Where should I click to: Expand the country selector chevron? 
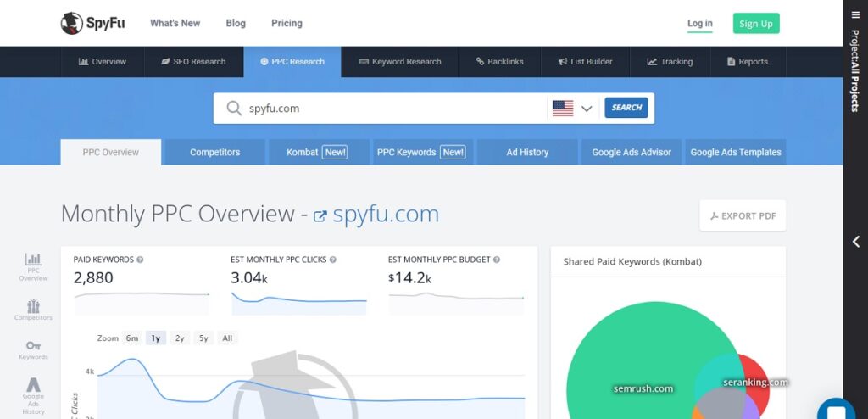587,109
